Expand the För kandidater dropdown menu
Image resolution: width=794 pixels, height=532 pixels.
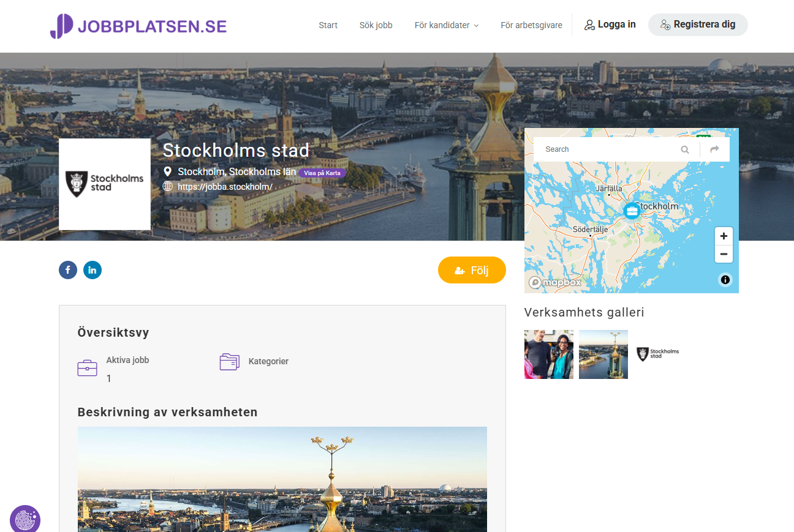click(x=446, y=25)
